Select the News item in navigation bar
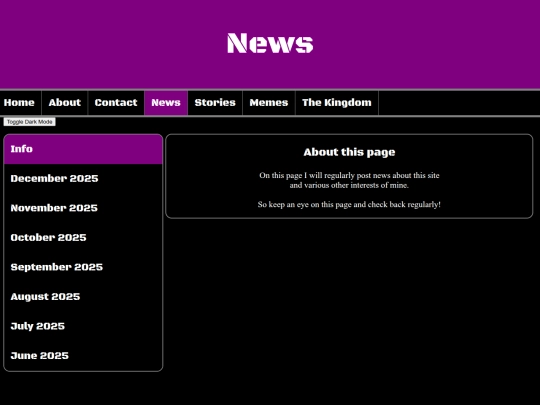The image size is (540, 405). (166, 103)
